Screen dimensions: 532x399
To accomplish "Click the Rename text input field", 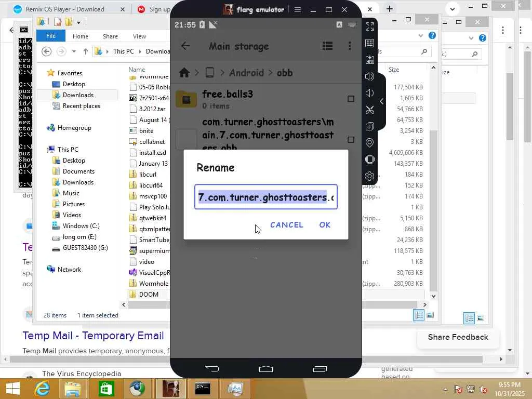I will [x=266, y=197].
